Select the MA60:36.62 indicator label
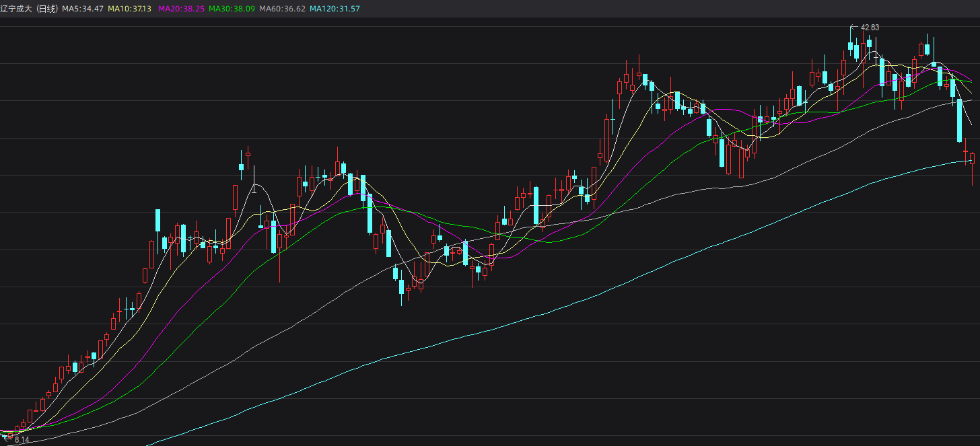980x446 pixels. [x=282, y=9]
